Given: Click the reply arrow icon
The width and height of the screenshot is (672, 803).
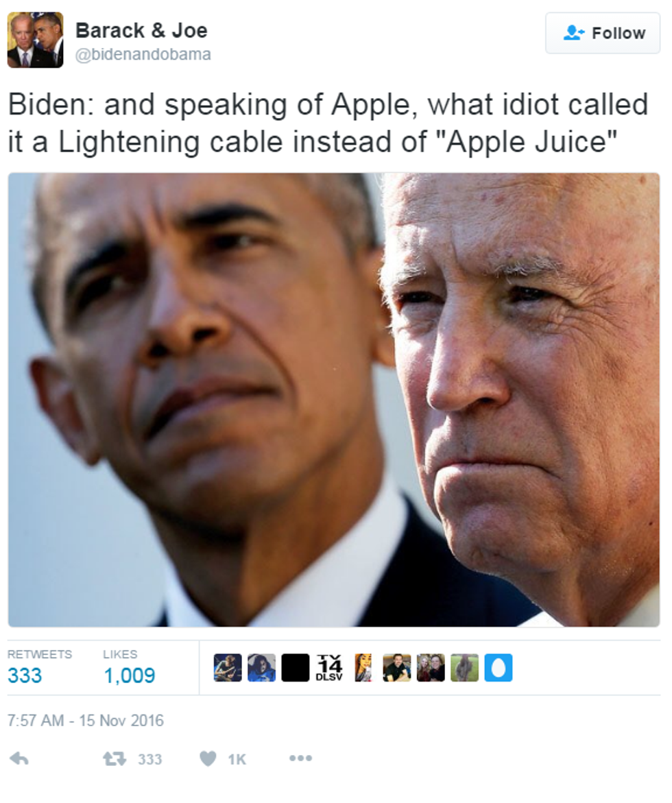Looking at the screenshot, I should pos(19,758).
